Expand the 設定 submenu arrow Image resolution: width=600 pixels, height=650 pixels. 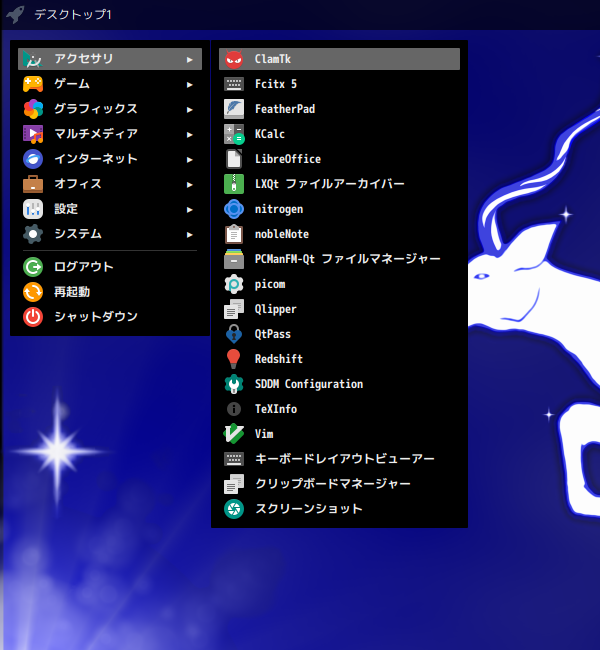pyautogui.click(x=189, y=209)
